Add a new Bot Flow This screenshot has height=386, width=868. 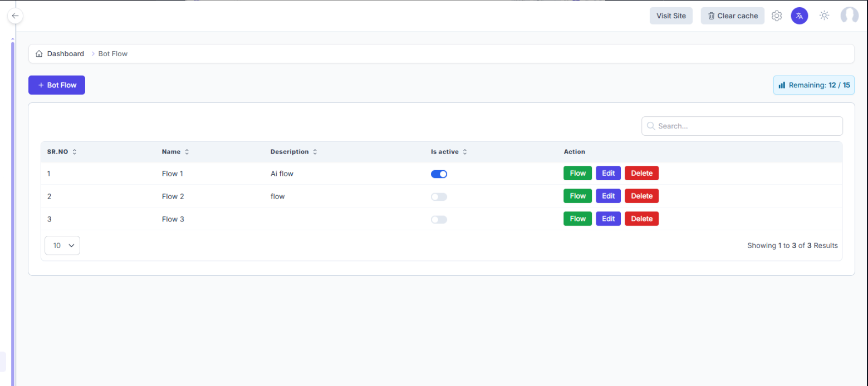coord(57,85)
